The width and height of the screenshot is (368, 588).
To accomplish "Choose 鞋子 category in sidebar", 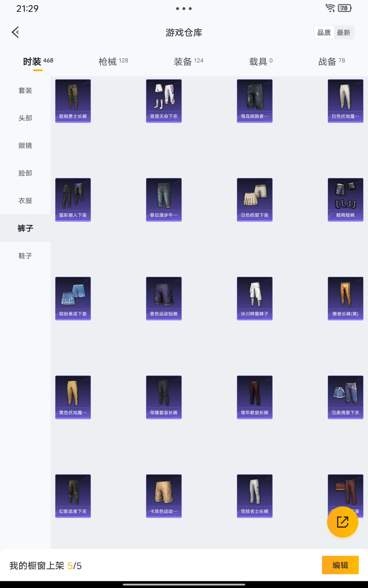I will pos(25,256).
